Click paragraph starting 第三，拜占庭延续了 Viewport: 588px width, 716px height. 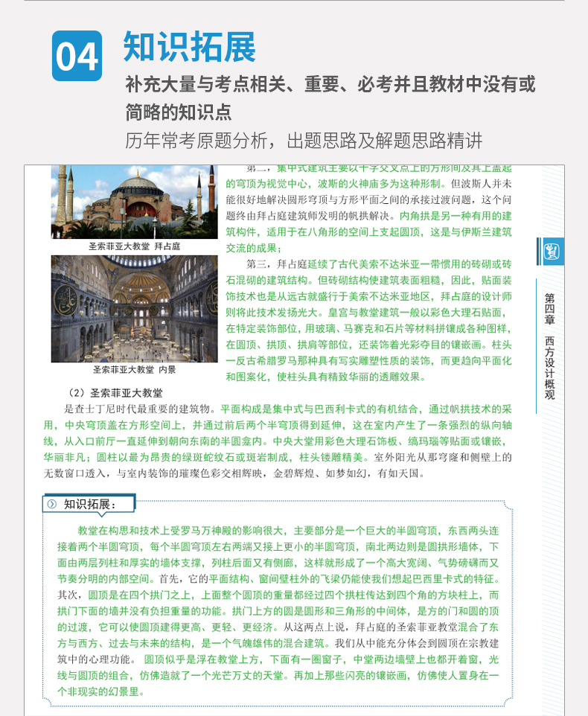click(369, 321)
